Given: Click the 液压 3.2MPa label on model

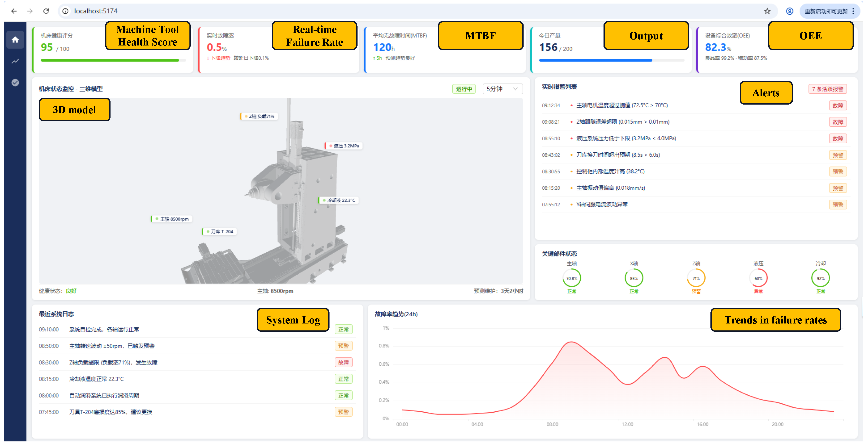Looking at the screenshot, I should tap(344, 146).
